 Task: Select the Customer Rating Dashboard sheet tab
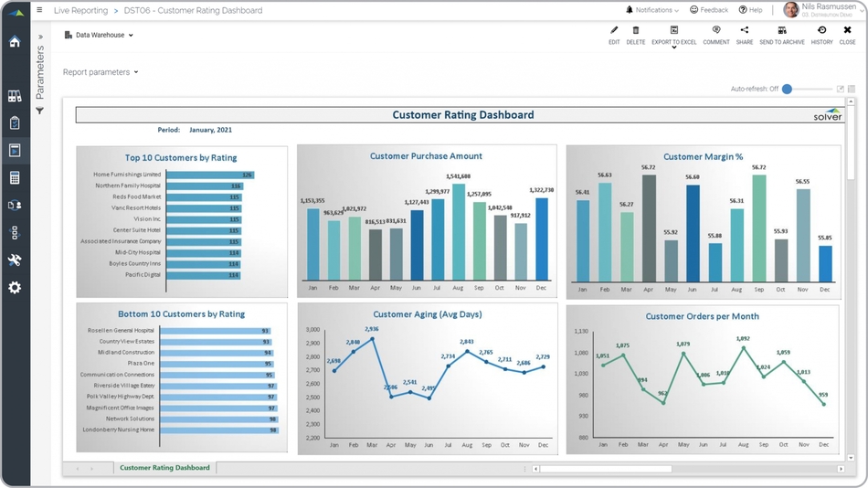[x=164, y=468]
